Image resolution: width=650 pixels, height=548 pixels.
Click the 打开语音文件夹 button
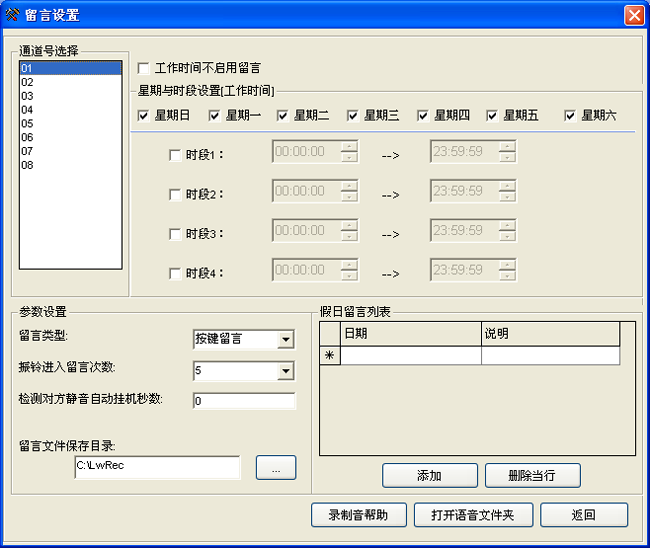click(472, 515)
